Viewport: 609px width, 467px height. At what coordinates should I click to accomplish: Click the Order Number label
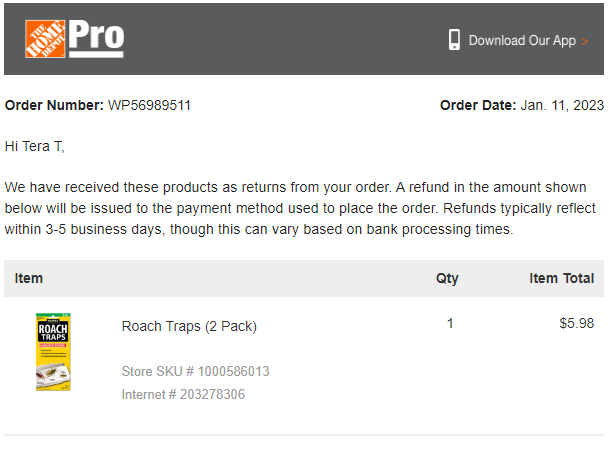54,105
